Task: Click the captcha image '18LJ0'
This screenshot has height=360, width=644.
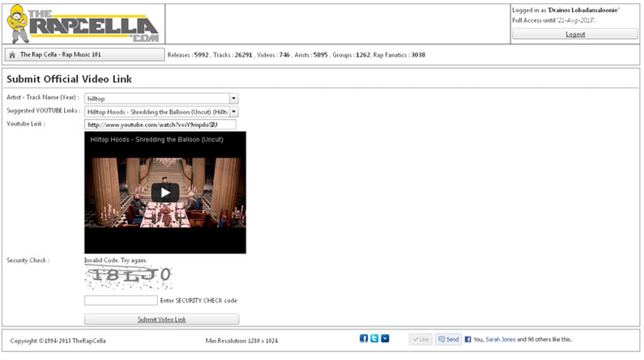Action: [x=129, y=276]
